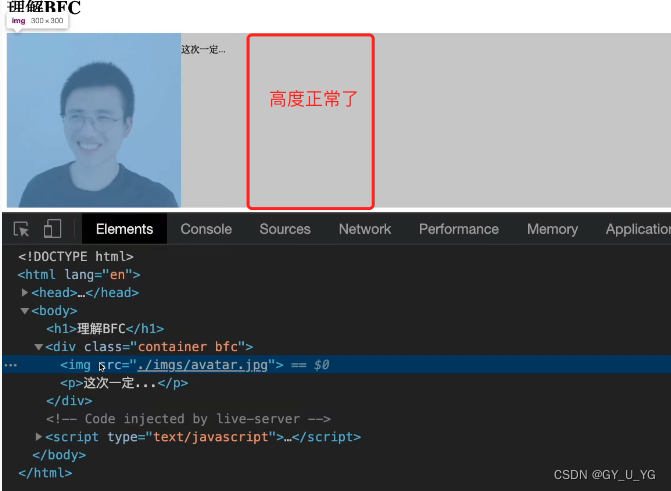Viewport: 671px width, 491px height.
Task: Select the closing </div> tag line
Action: (69, 401)
